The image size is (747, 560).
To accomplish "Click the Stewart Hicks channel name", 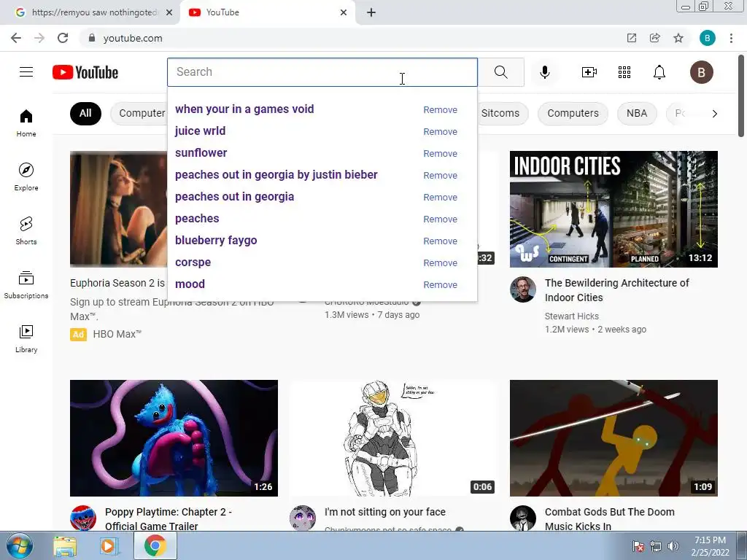I will [x=572, y=316].
